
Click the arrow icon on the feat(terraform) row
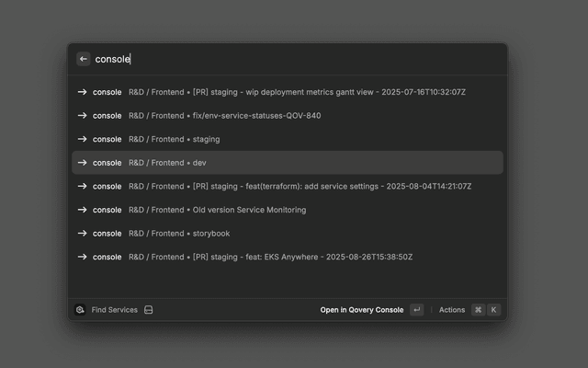coord(82,186)
